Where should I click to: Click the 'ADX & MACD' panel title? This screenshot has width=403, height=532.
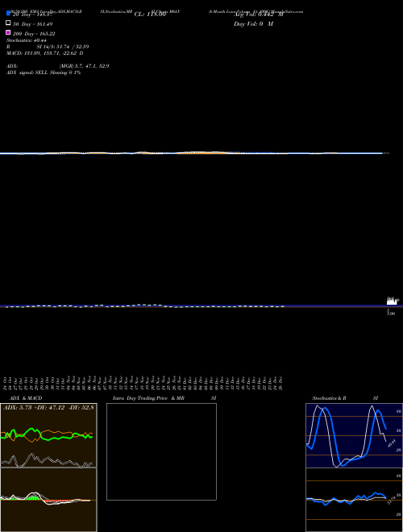click(26, 398)
